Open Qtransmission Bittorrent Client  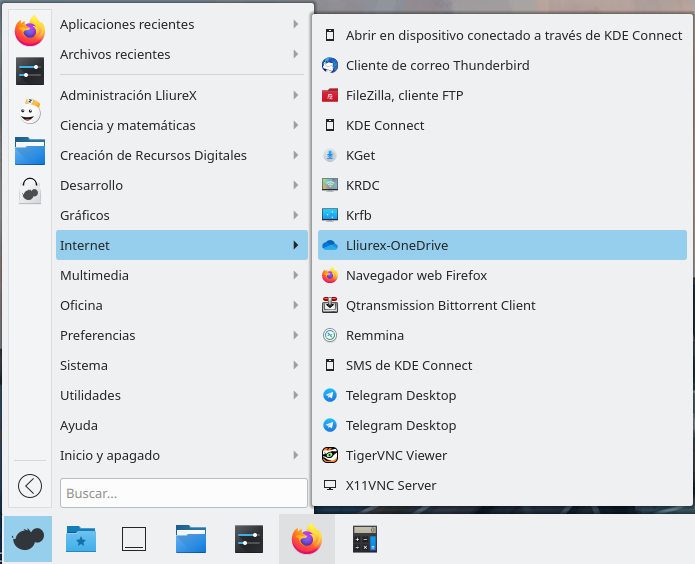(440, 305)
